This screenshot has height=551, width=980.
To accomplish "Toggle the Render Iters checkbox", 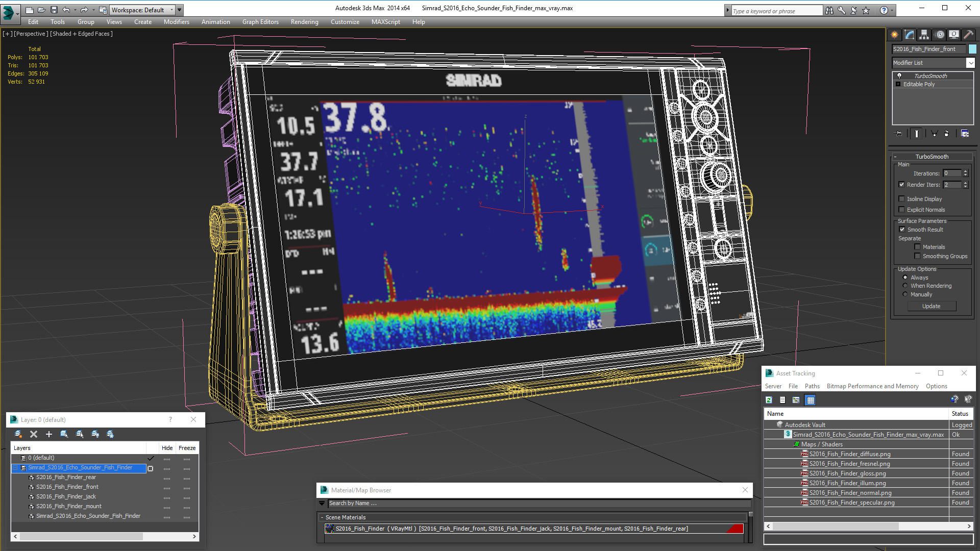I will [x=902, y=185].
